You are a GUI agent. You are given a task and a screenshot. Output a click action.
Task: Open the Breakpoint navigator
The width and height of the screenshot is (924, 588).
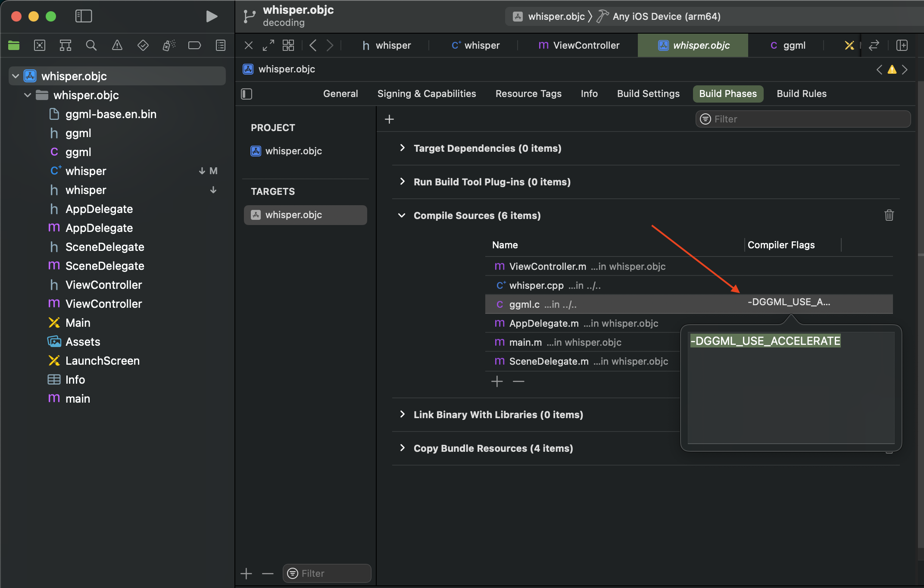pos(194,45)
